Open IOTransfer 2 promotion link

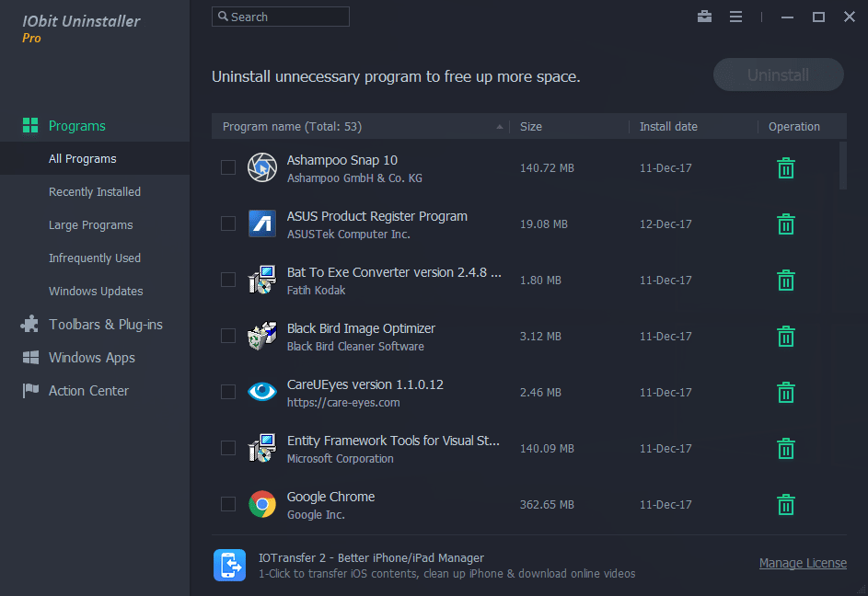[371, 557]
